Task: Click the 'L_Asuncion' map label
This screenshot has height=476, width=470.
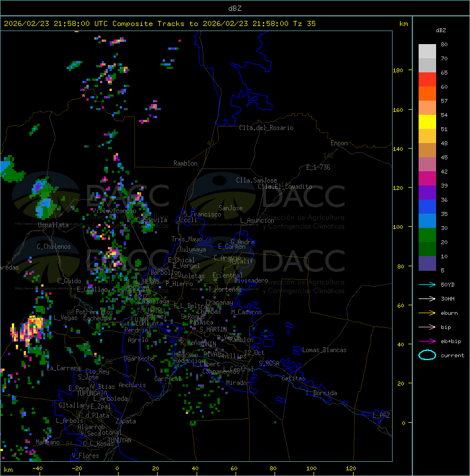Action: [x=257, y=220]
